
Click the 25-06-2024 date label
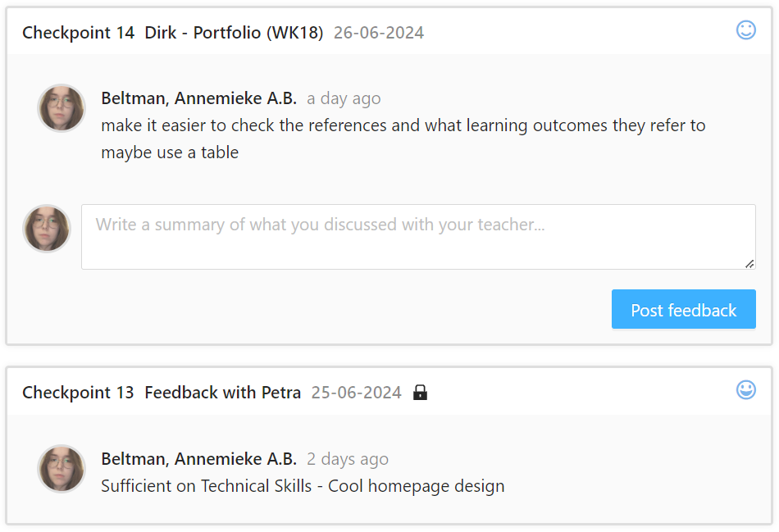[356, 393]
